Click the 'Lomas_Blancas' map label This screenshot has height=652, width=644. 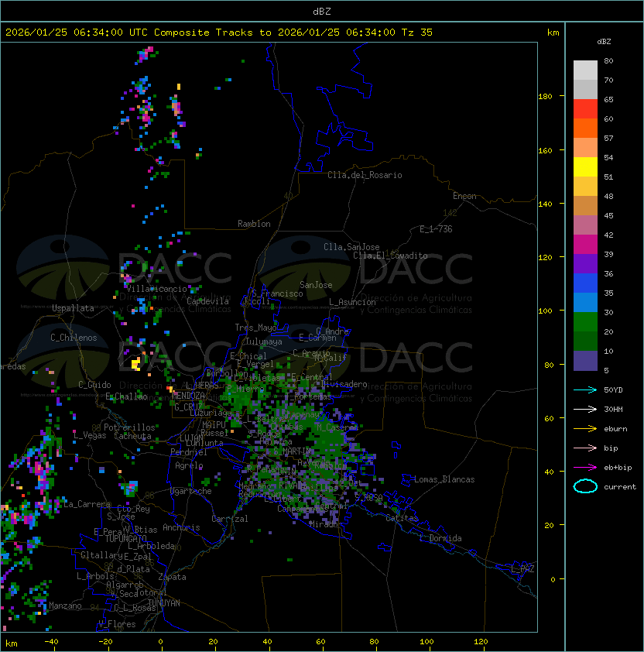(x=444, y=479)
